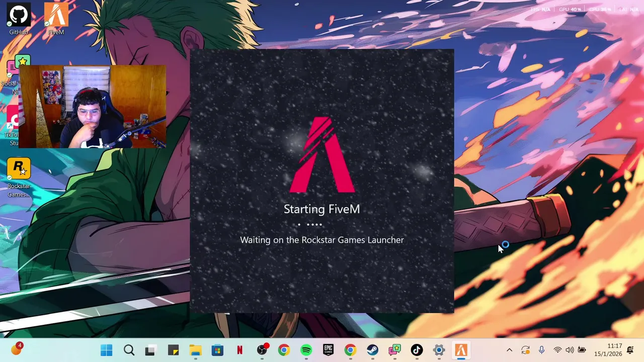The width and height of the screenshot is (644, 362).
Task: Open Sticky Notes from the taskbar
Action: click(x=173, y=350)
